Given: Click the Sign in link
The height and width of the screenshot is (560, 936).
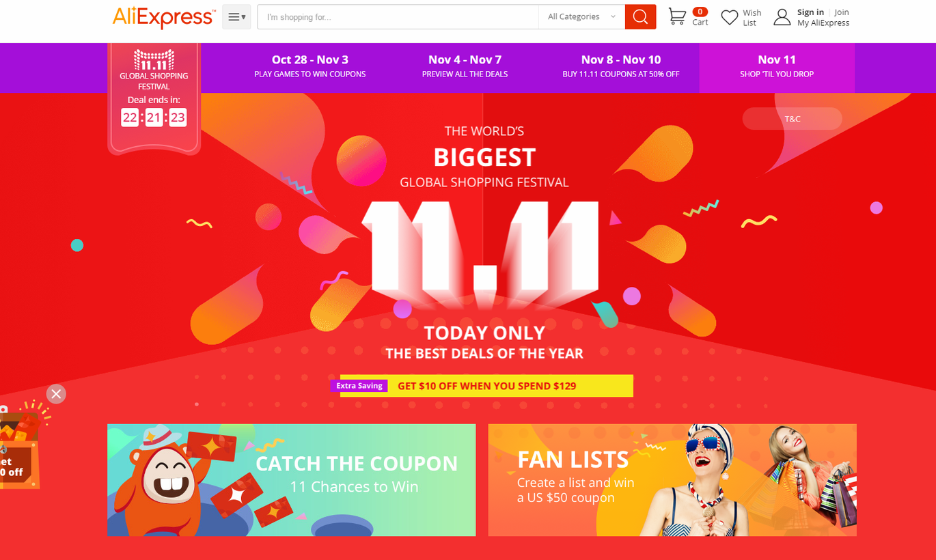Looking at the screenshot, I should tap(810, 12).
